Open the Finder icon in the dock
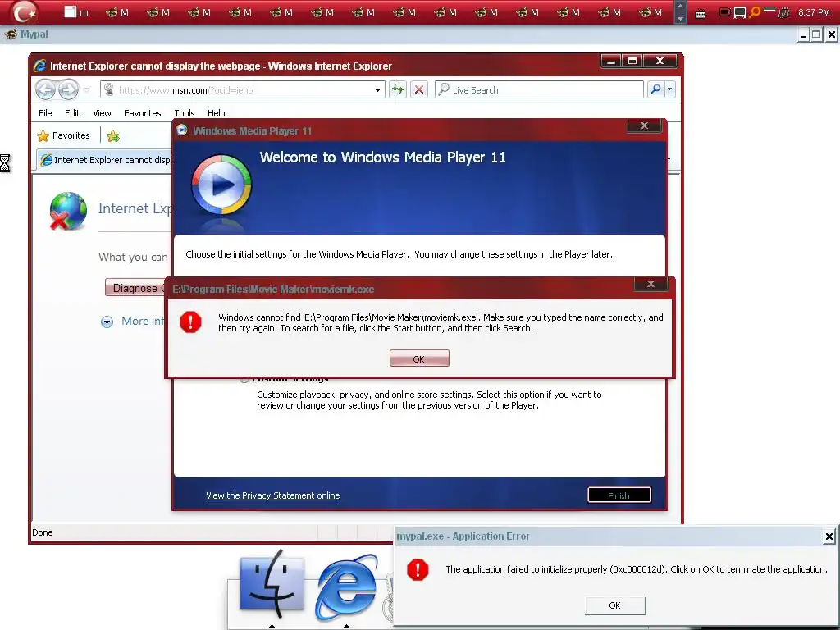The height and width of the screenshot is (630, 840). 272,585
